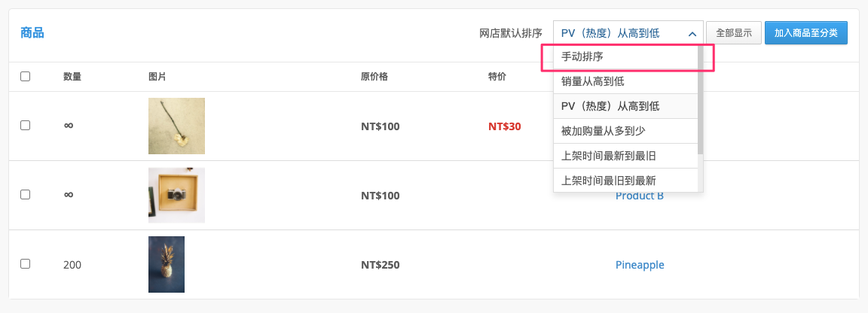
Task: Open the camera frame product thumbnail
Action: [176, 195]
